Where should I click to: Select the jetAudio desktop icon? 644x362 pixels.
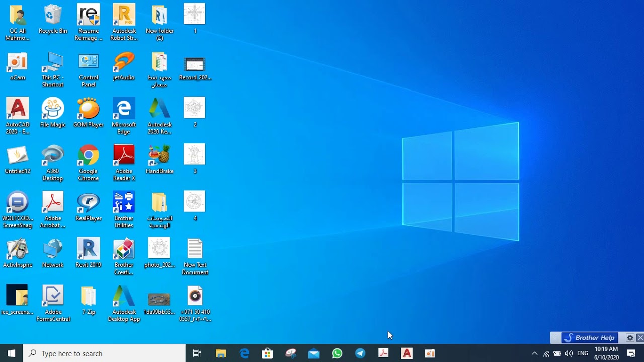click(124, 66)
